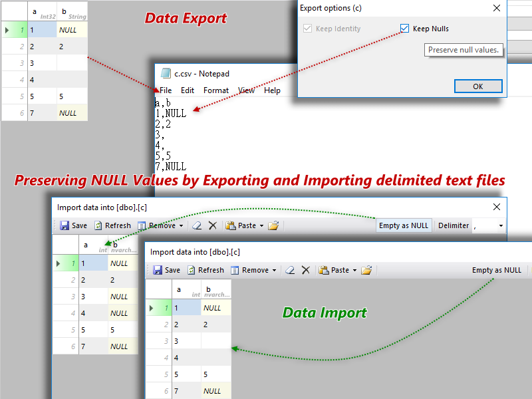Image resolution: width=532 pixels, height=399 pixels.
Task: Click NULL cell in row 1 of front import grid
Action: pyautogui.click(x=216, y=308)
